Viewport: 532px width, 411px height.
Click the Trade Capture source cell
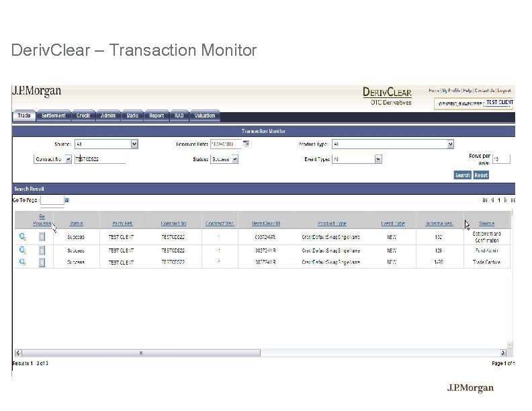(x=486, y=262)
